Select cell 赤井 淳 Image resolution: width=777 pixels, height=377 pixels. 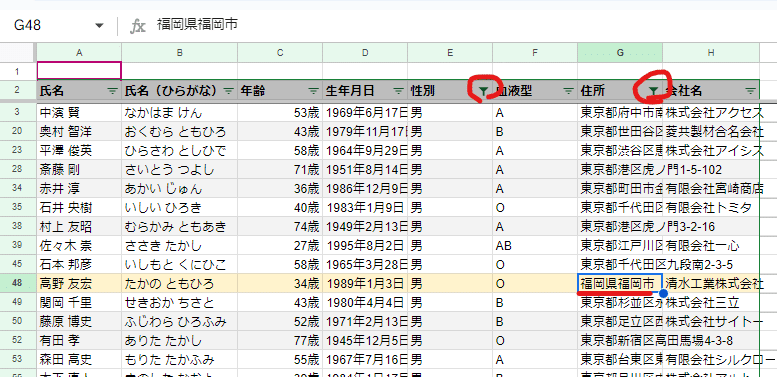click(x=79, y=189)
